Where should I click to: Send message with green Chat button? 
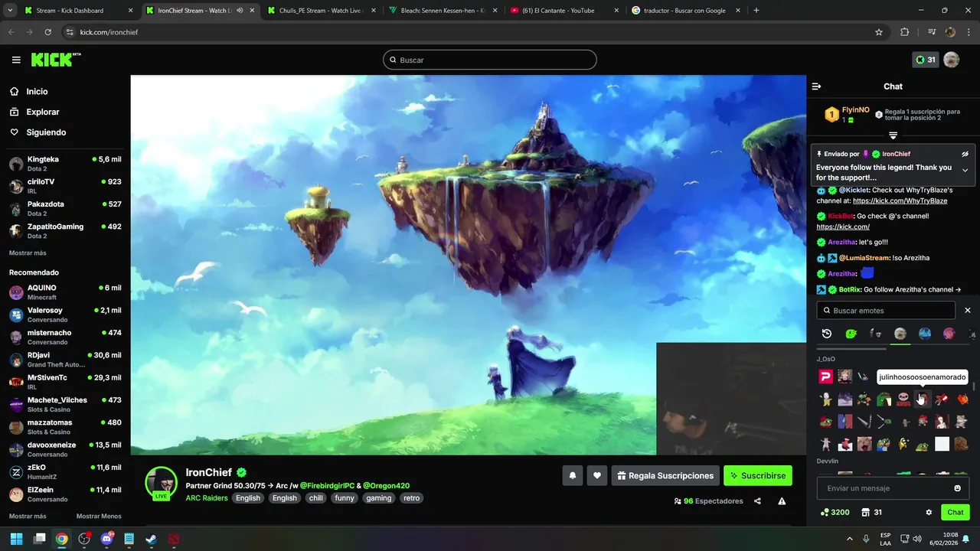coord(955,513)
